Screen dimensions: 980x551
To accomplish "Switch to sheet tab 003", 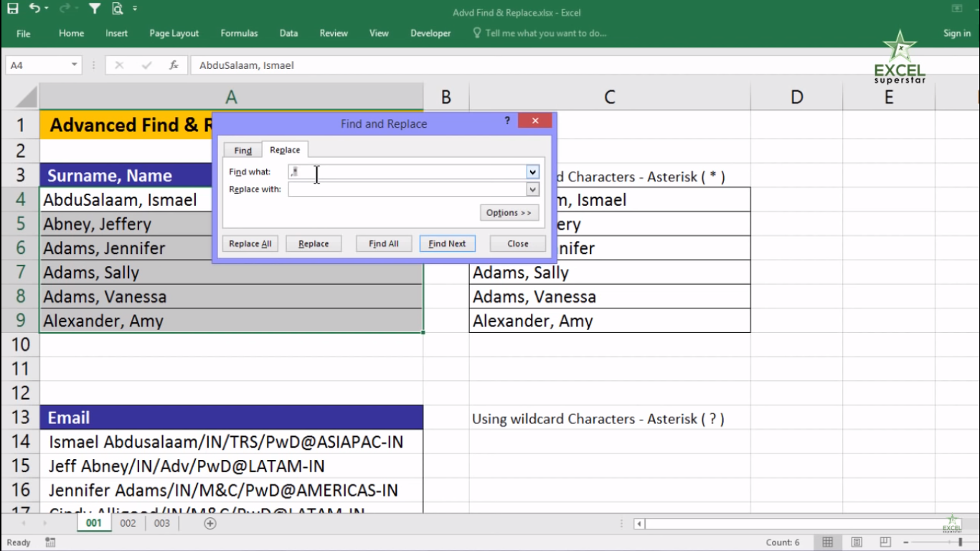I will [x=162, y=523].
